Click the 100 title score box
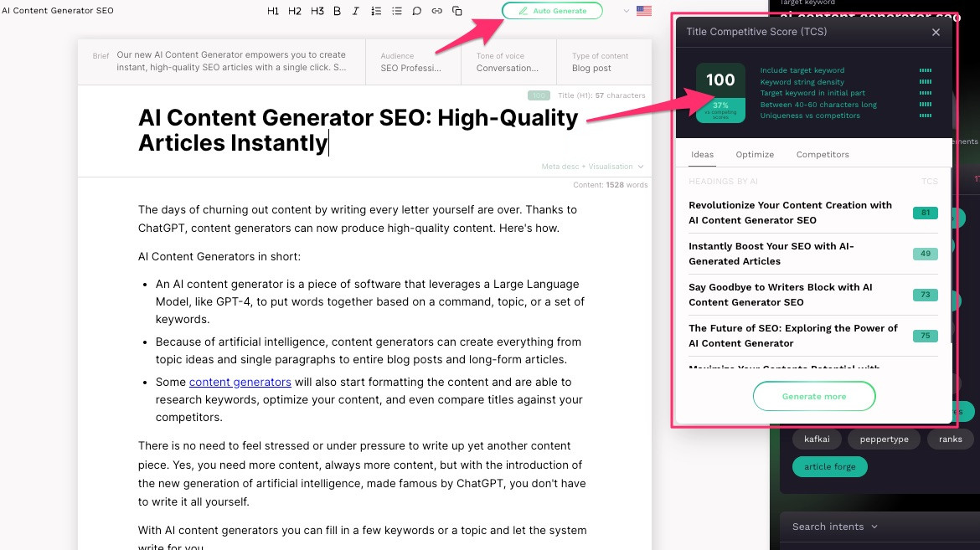Viewport: 980px width, 550px height. 720,92
